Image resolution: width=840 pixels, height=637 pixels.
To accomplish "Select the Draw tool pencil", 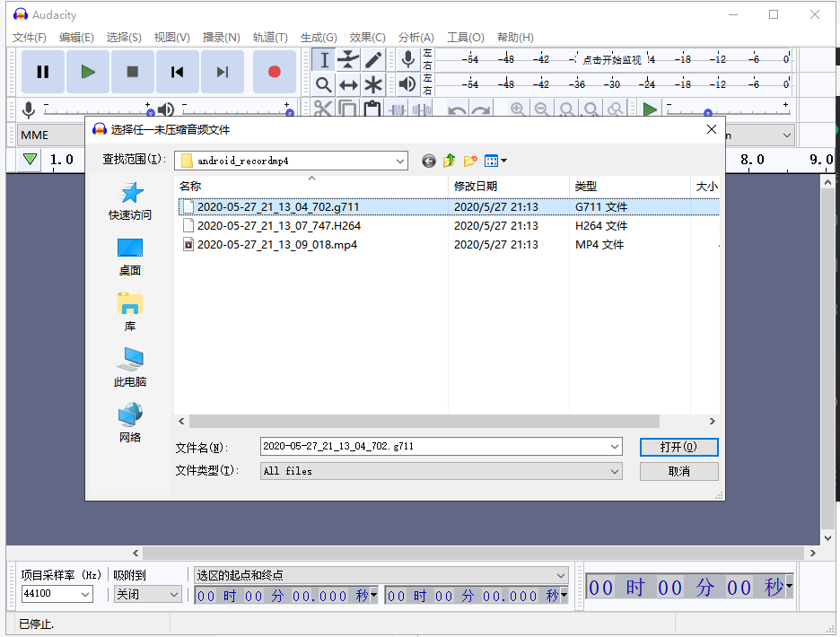I will (x=372, y=59).
